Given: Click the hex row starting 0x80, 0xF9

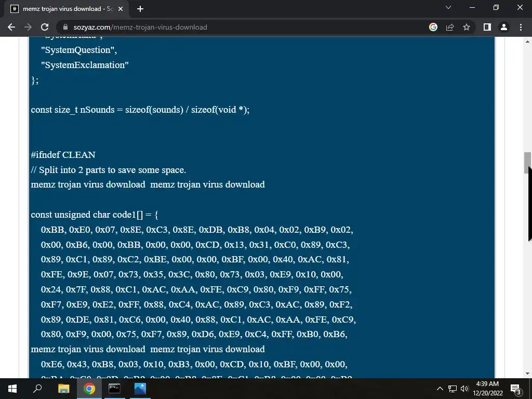Looking at the screenshot, I should (x=194, y=334).
